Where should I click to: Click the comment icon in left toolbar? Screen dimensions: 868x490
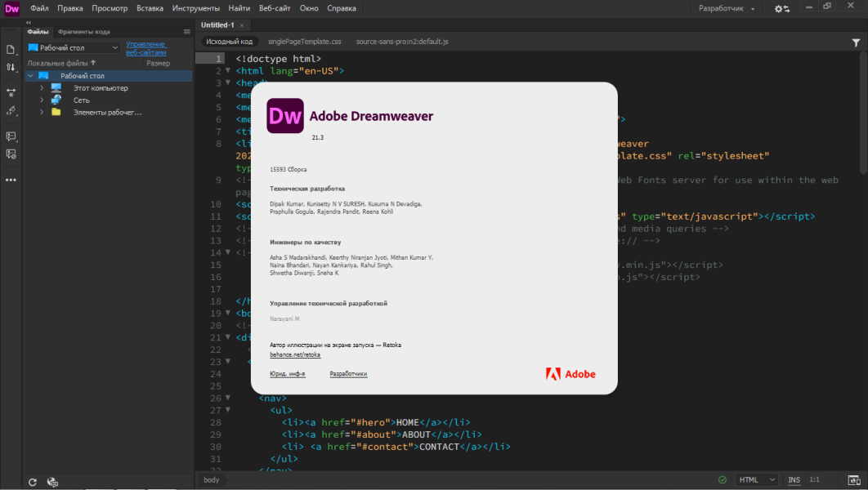[11, 136]
